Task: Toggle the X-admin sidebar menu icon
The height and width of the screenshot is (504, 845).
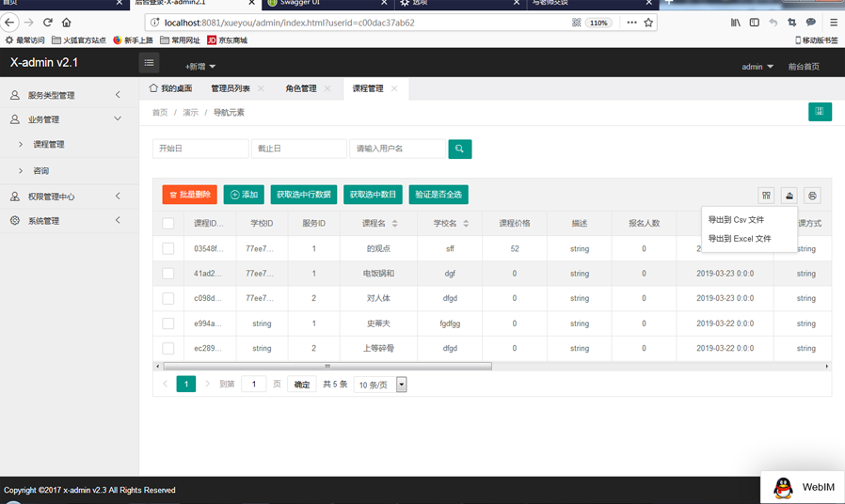Action: [150, 63]
